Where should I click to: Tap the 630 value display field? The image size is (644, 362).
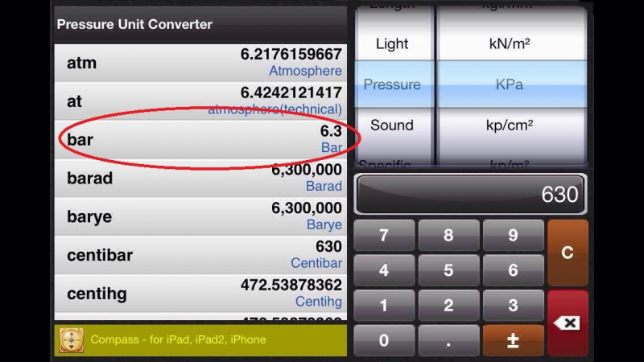pyautogui.click(x=471, y=195)
